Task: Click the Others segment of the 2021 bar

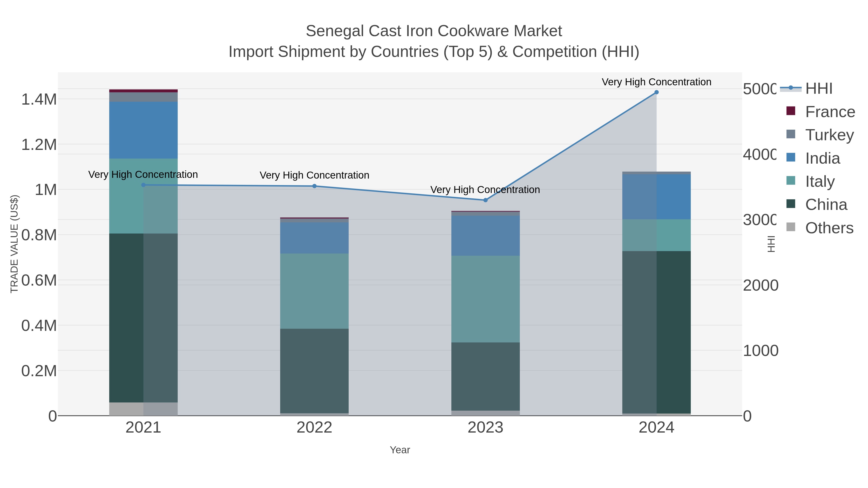Action: pos(143,409)
